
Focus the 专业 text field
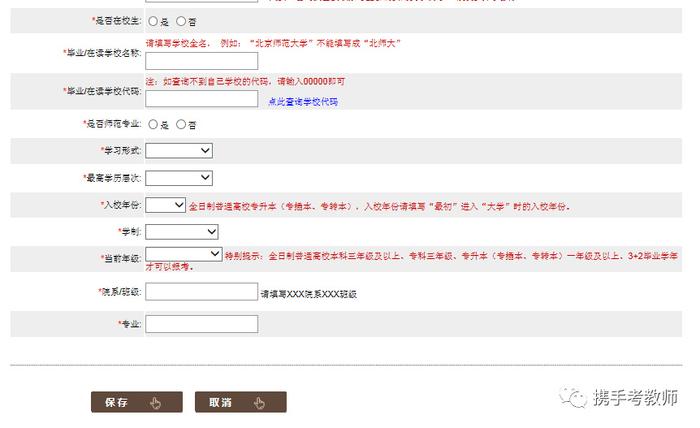pyautogui.click(x=201, y=324)
